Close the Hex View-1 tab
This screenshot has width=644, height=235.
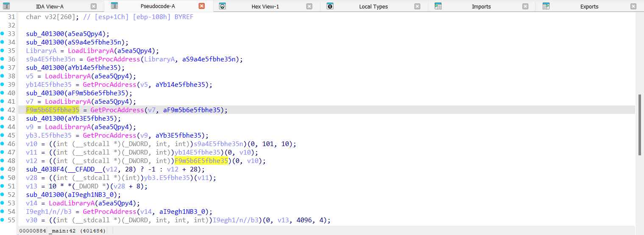[309, 6]
